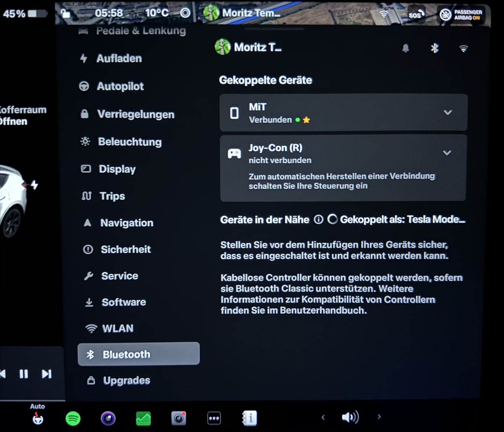This screenshot has height=432, width=504.
Task: Open the Autopilot settings menu
Action: pos(120,86)
